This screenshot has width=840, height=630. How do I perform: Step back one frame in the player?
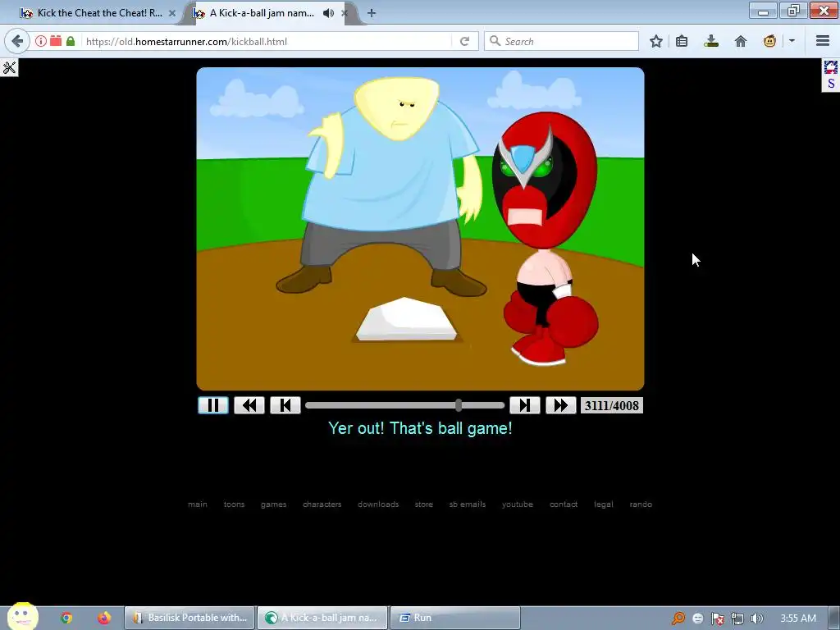[x=285, y=405]
